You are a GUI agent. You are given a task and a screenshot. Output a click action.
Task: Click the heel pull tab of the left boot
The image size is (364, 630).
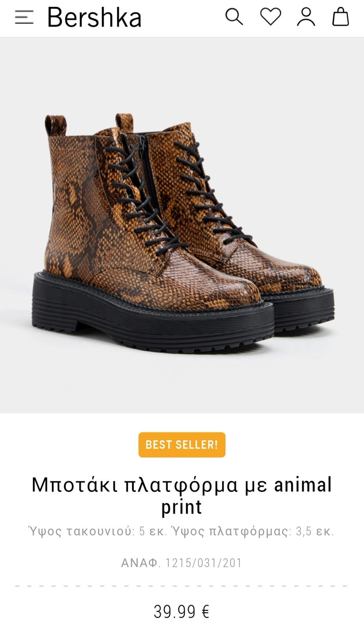pos(55,126)
